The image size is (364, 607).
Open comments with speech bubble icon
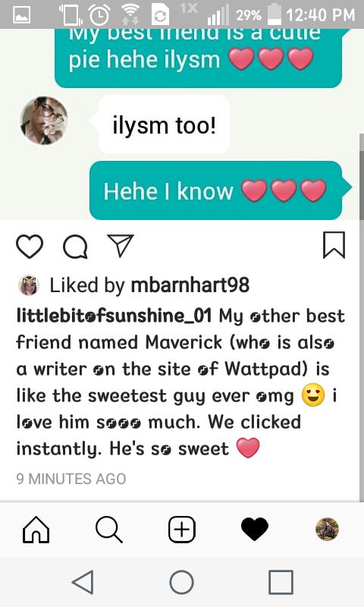75,246
